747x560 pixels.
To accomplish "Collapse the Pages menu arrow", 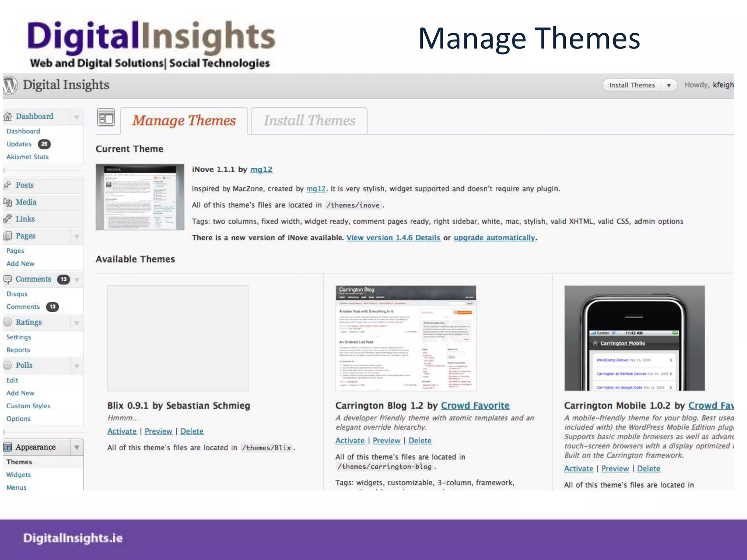I will (77, 237).
